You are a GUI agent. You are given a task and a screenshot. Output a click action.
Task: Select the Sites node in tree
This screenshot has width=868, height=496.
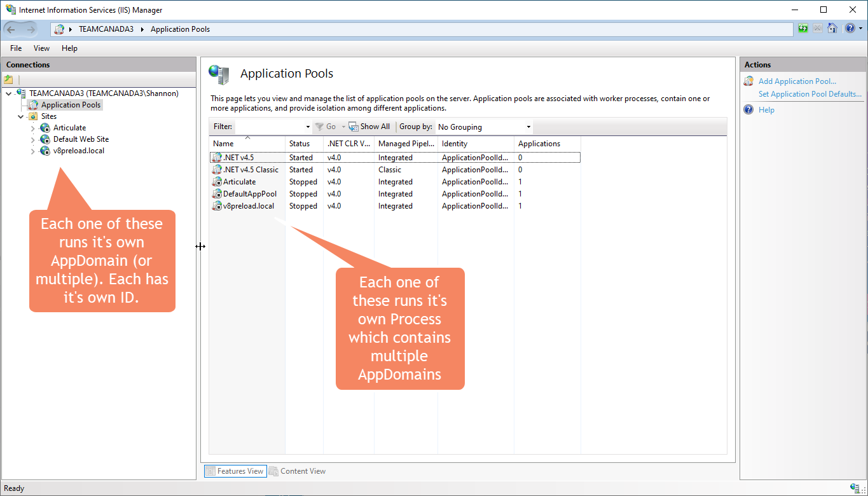pos(49,116)
